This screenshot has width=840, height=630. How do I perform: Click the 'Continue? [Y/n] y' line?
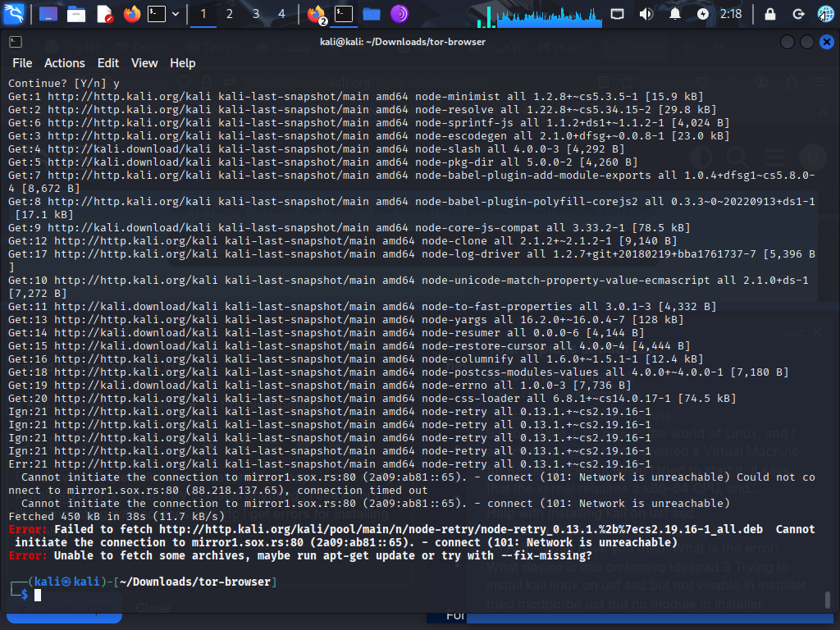click(64, 84)
